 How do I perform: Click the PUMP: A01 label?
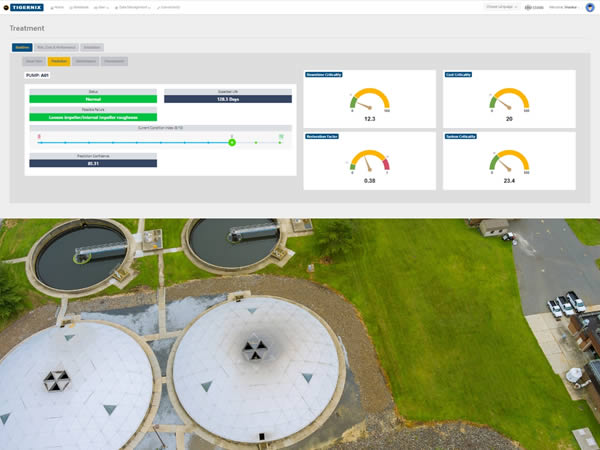(37, 75)
